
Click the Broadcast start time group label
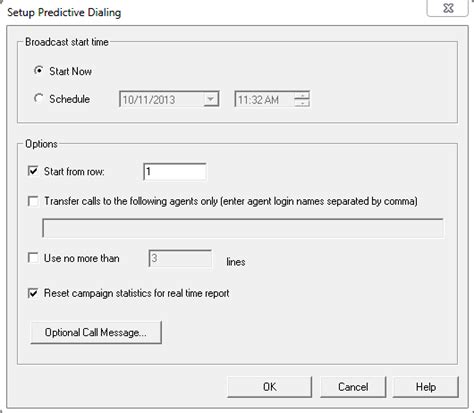(x=67, y=42)
